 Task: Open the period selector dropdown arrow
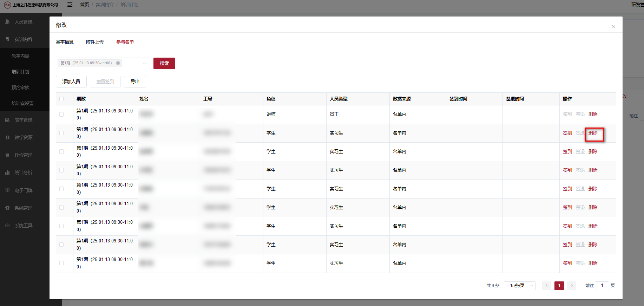144,63
